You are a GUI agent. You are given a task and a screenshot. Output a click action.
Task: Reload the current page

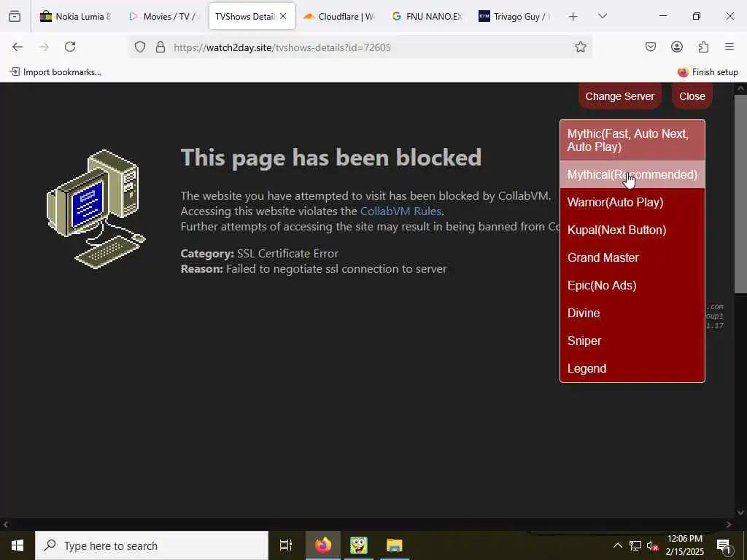coord(70,47)
